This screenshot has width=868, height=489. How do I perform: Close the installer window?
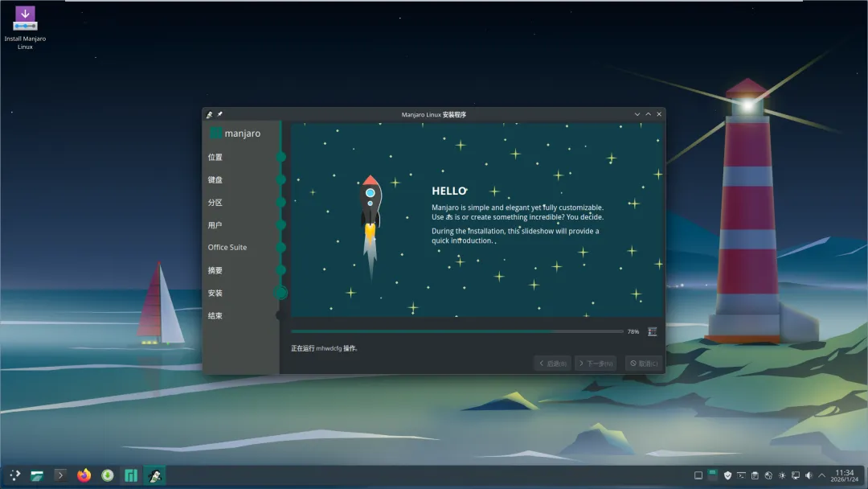(659, 114)
